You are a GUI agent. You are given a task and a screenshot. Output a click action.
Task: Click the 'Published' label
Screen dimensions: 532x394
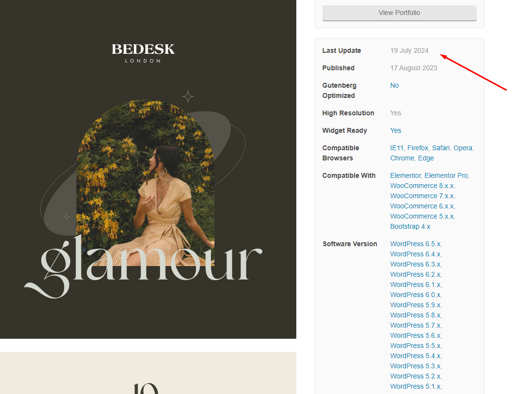[339, 68]
